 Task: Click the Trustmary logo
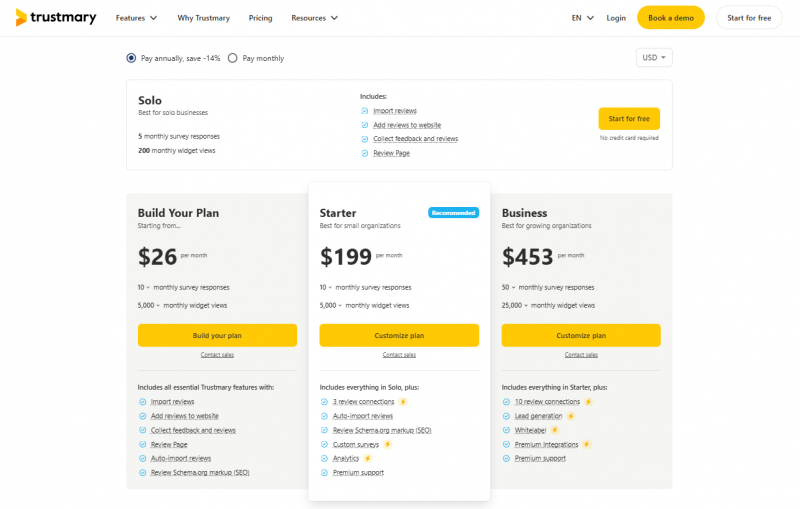(x=56, y=17)
